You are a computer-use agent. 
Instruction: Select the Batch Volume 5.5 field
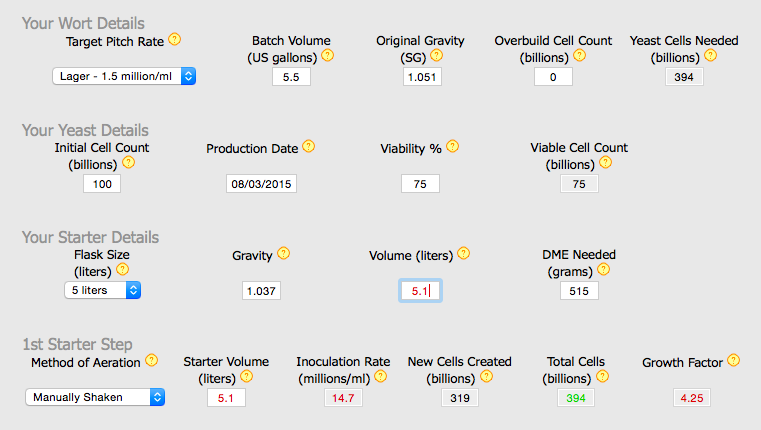point(291,77)
